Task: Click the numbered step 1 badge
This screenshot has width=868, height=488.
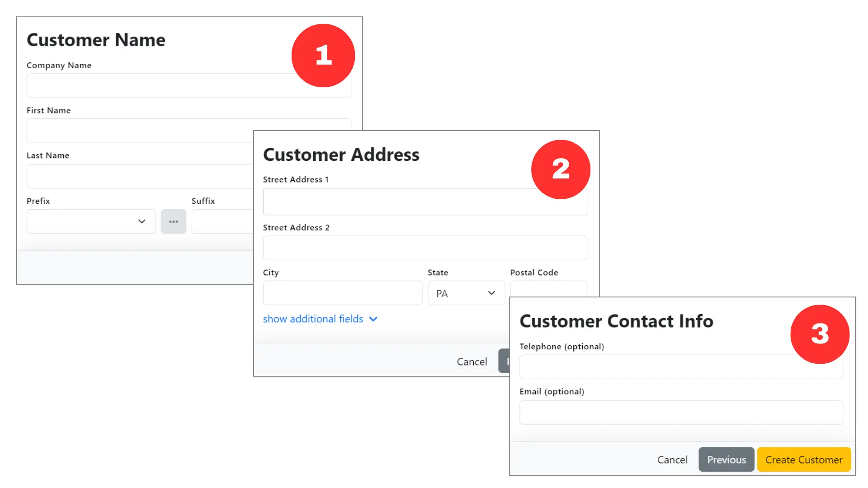Action: point(323,55)
